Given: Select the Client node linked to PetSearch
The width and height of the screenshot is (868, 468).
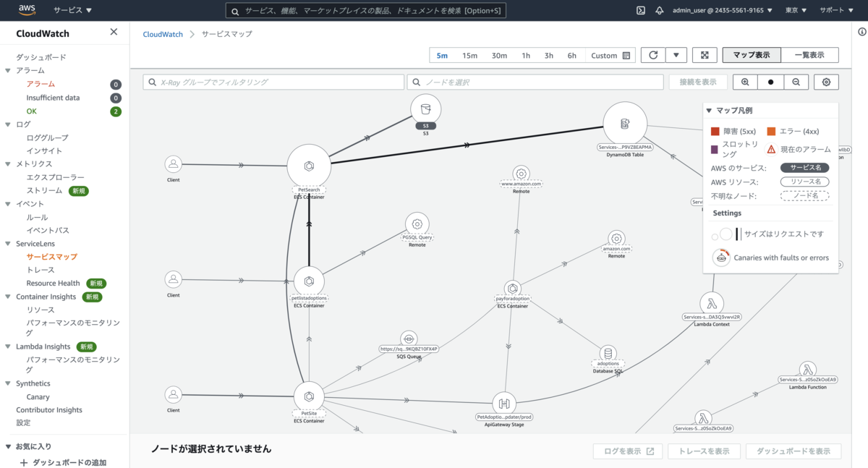Looking at the screenshot, I should click(x=173, y=163).
